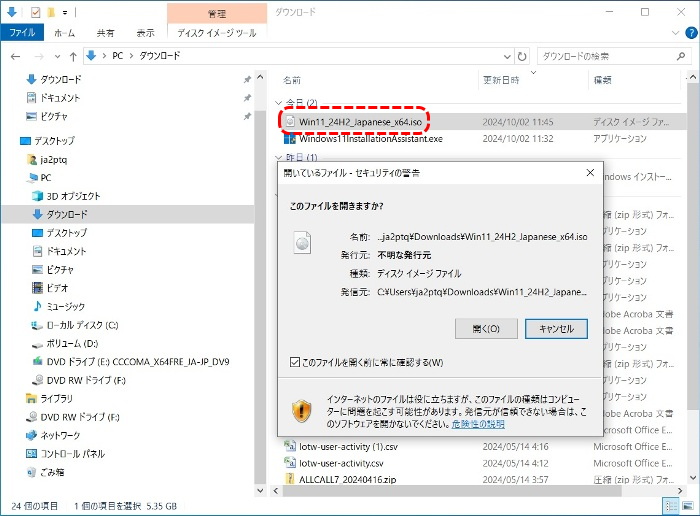The image size is (700, 516).
Task: Select the ドキュメント quick access icon
Action: coord(31,98)
